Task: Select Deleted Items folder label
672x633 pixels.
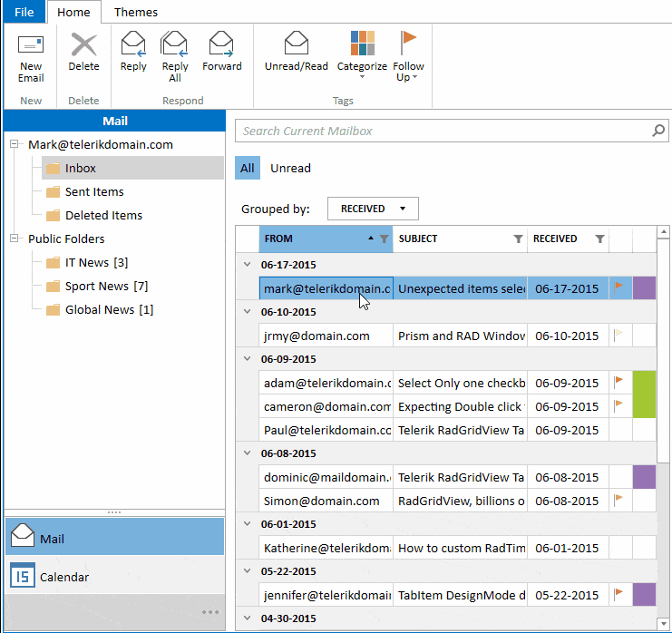Action: tap(103, 215)
